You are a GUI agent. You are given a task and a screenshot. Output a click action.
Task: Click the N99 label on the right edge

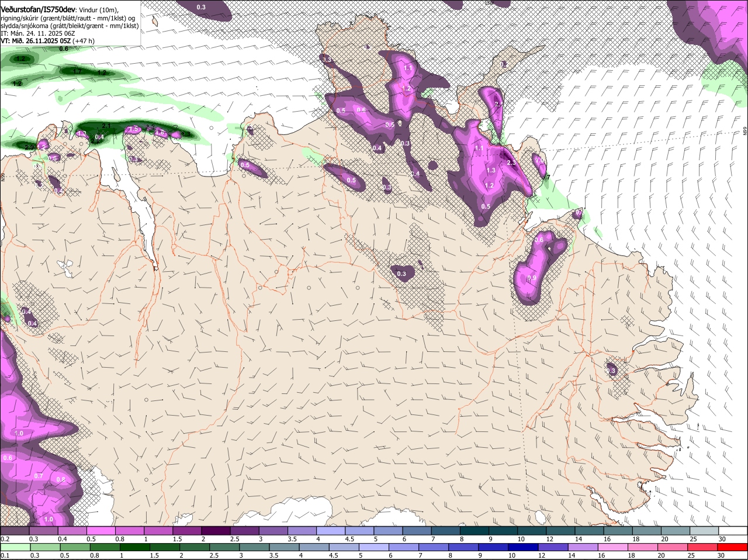[745, 132]
